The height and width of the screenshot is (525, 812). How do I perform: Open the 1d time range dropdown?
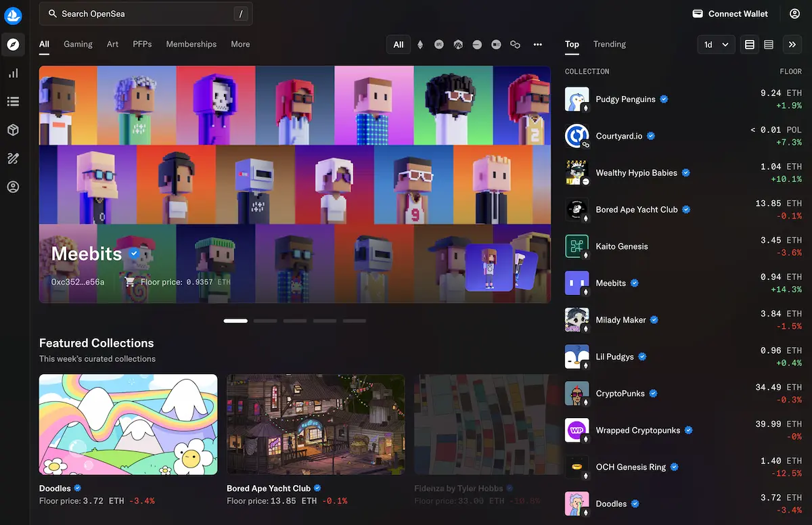[x=716, y=45]
